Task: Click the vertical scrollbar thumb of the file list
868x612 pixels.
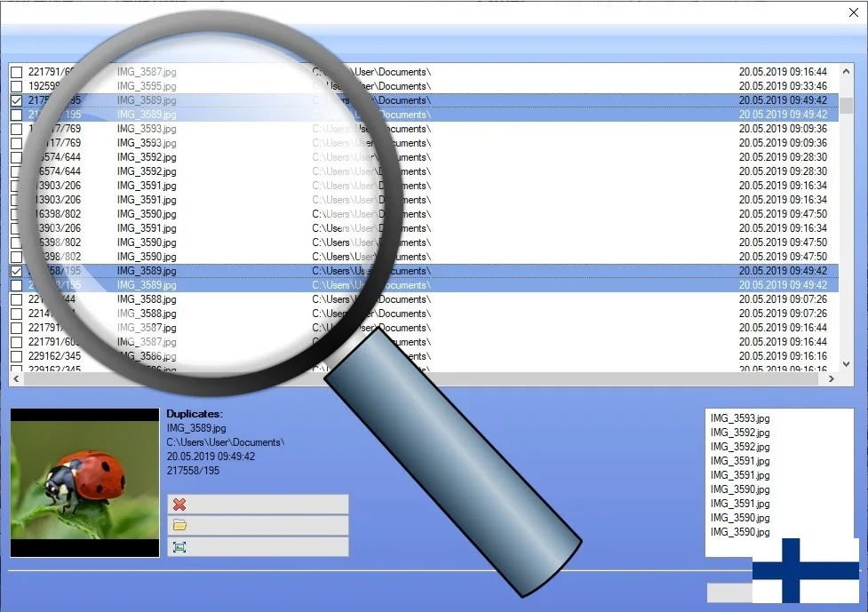Action: click(847, 105)
